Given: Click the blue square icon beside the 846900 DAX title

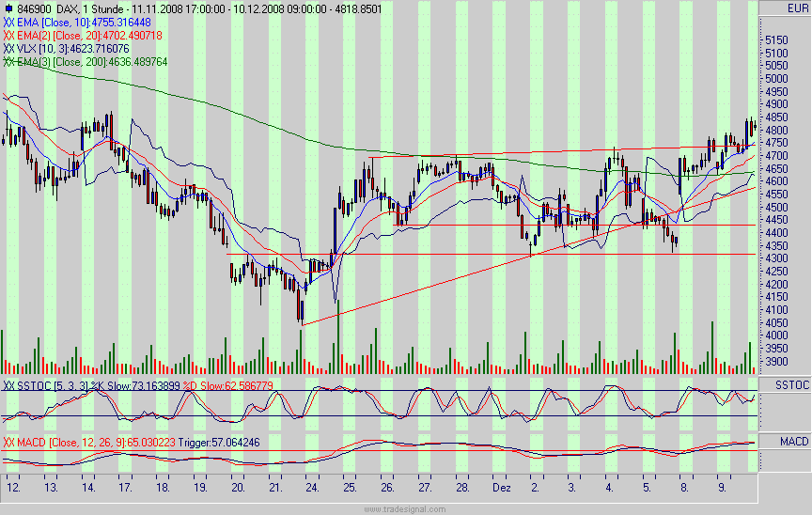Looking at the screenshot, I should [x=8, y=8].
